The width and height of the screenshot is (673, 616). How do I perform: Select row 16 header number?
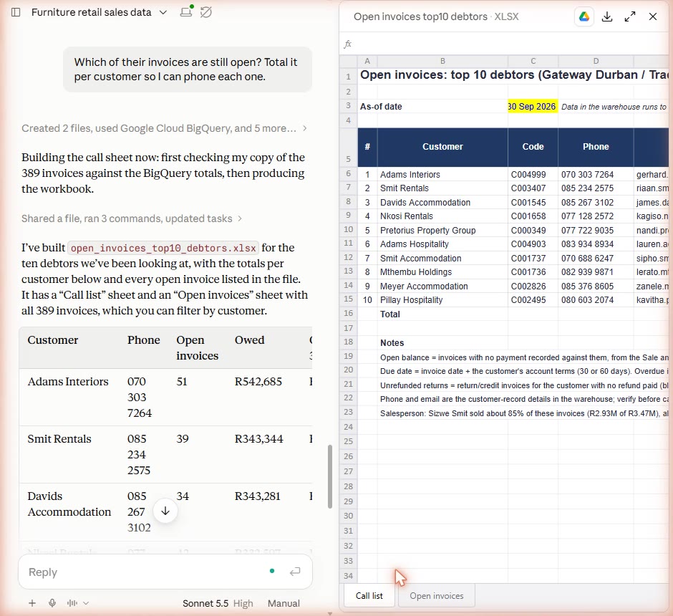(x=349, y=313)
